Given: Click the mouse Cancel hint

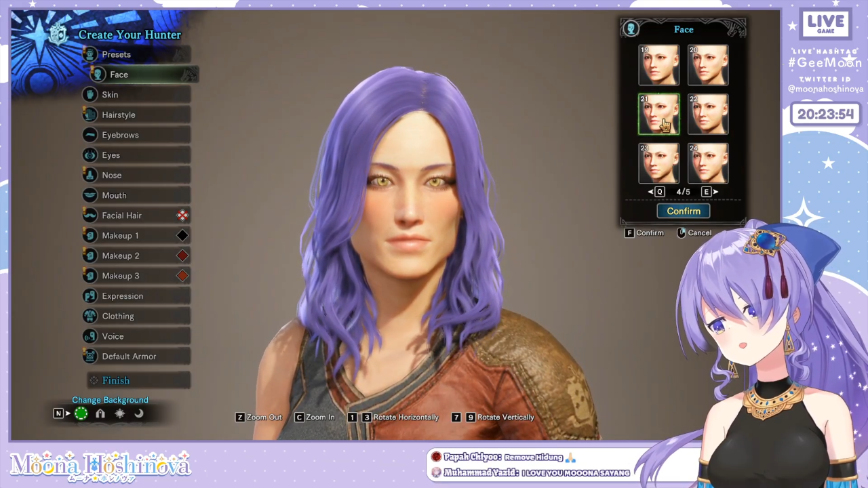Looking at the screenshot, I should pos(694,233).
